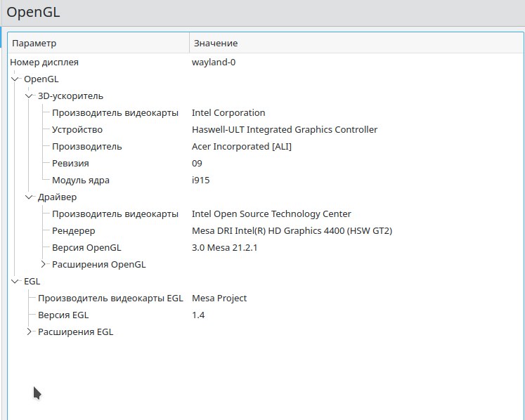Select the Версия OpenGL row
The image size is (525, 420).
tap(266, 248)
